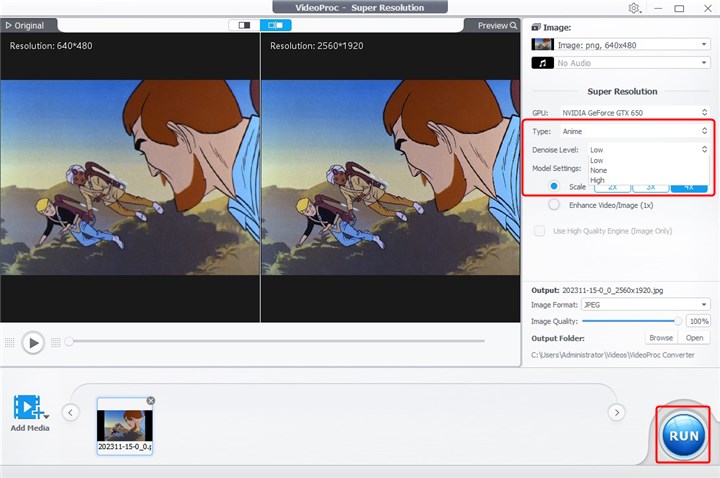Choose None in the Denoise Level list
The height and width of the screenshot is (478, 720).
click(649, 170)
